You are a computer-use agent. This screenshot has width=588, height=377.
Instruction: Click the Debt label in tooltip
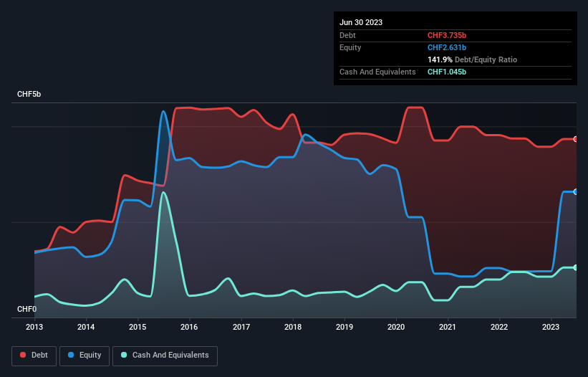tap(347, 35)
